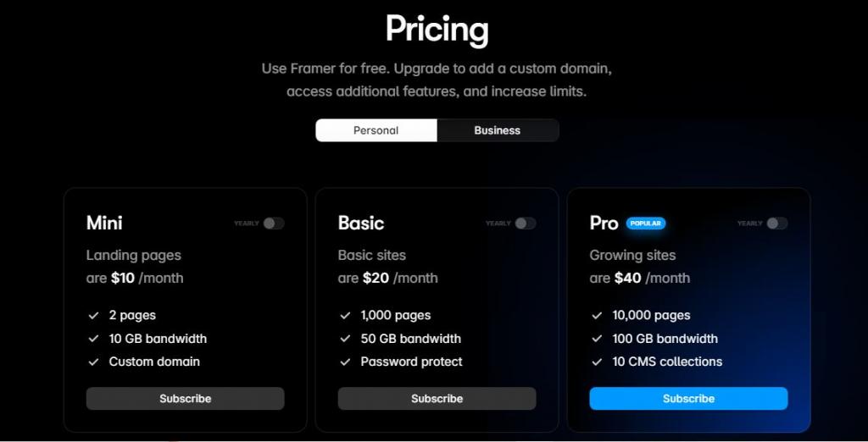
Task: Click checkmark next to 10 CMS collections
Action: click(x=597, y=362)
